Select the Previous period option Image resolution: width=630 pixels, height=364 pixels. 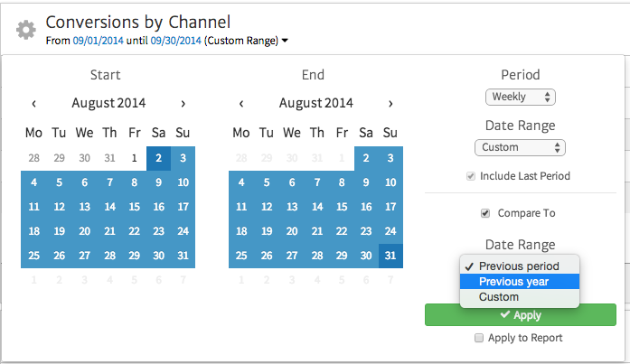(x=519, y=266)
